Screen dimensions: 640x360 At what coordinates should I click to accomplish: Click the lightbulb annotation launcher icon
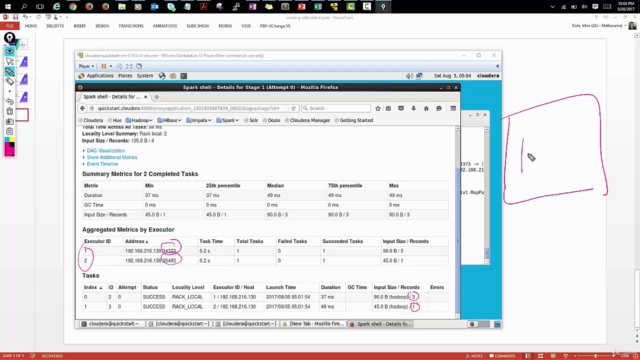coord(9,38)
